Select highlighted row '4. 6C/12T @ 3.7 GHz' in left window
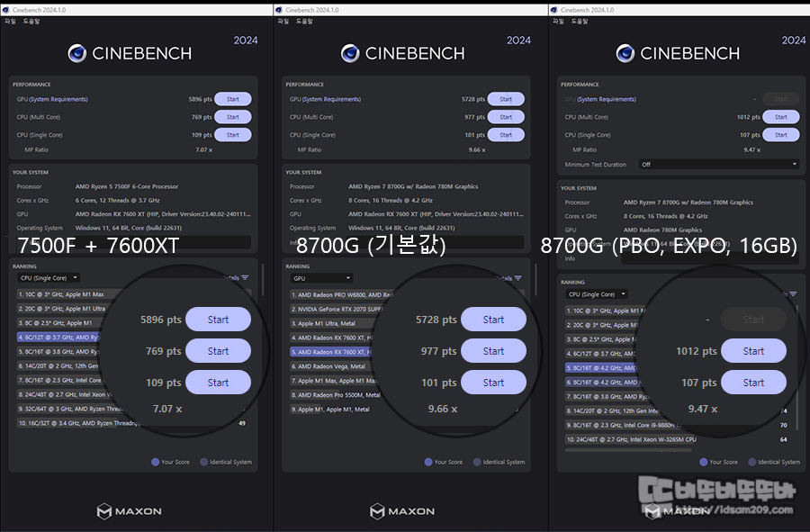This screenshot has width=810, height=532. click(59, 338)
